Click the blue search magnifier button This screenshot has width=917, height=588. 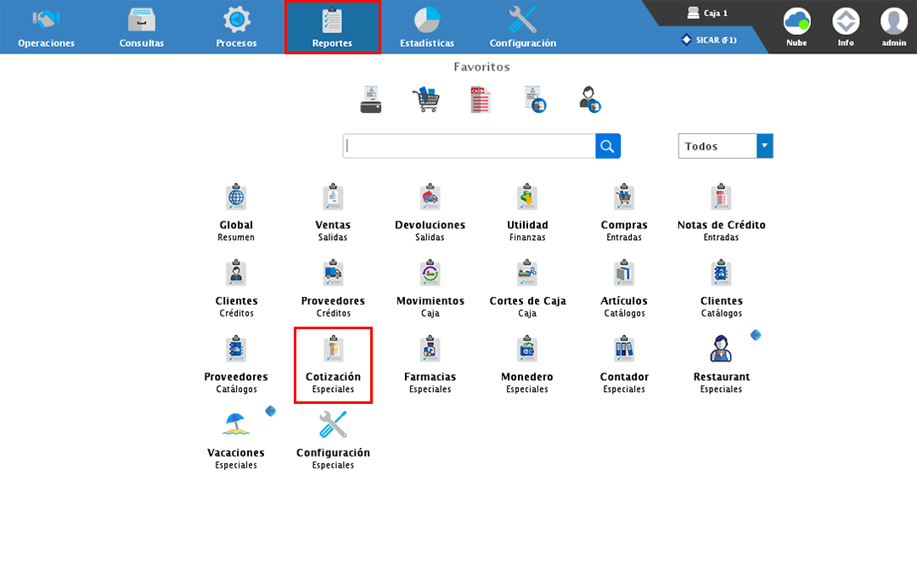coord(607,146)
